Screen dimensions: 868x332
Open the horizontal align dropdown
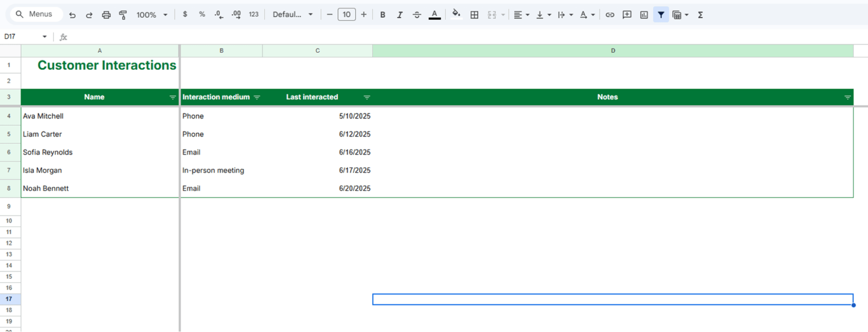pyautogui.click(x=521, y=15)
